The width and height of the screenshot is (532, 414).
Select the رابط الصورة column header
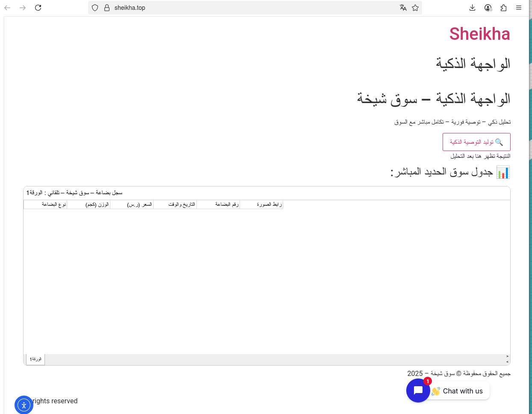261,204
